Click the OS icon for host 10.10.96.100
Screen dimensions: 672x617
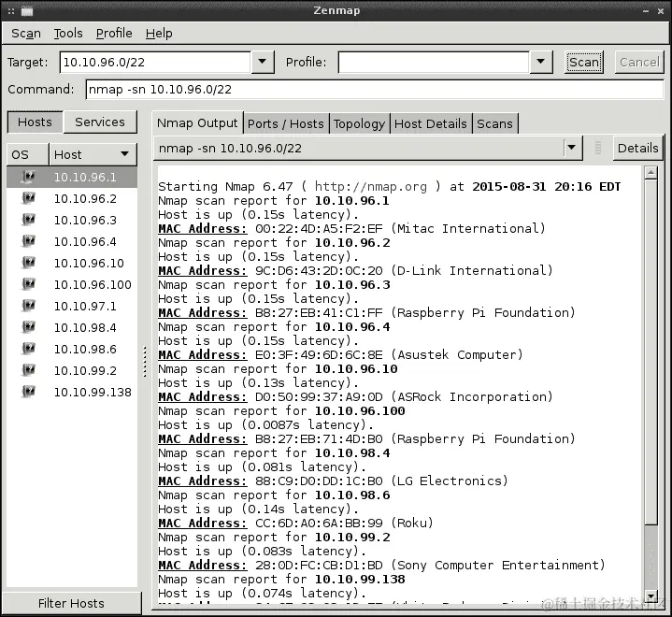click(x=28, y=284)
